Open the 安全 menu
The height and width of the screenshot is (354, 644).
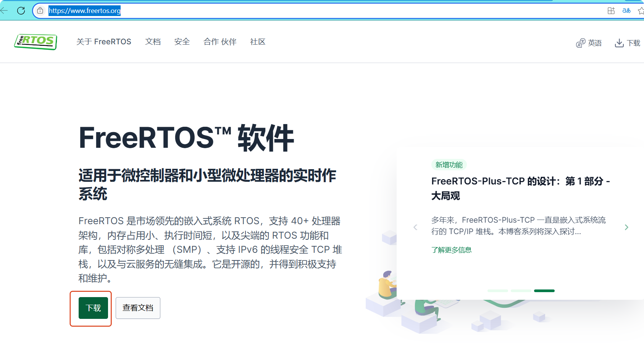click(x=182, y=42)
